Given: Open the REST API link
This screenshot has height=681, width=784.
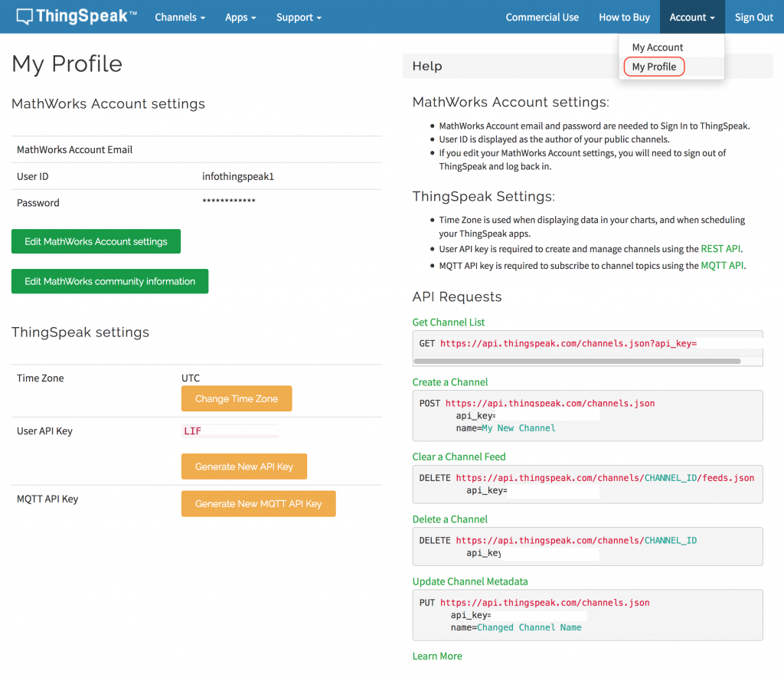Looking at the screenshot, I should point(720,249).
